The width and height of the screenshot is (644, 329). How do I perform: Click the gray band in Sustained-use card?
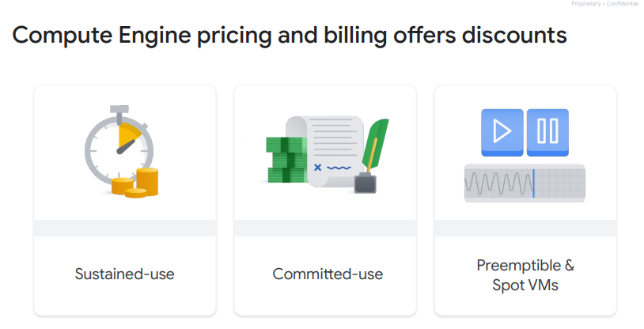(125, 228)
